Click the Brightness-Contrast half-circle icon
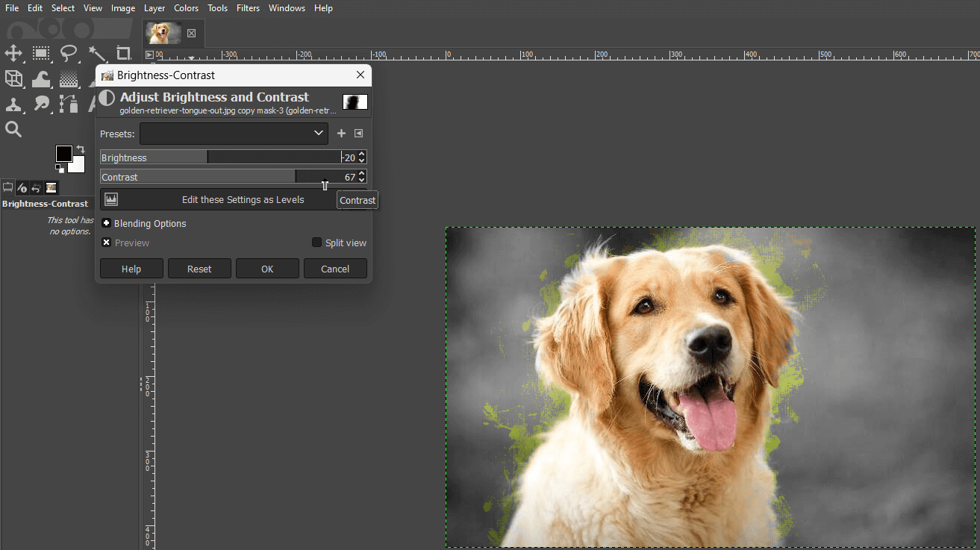 107,98
